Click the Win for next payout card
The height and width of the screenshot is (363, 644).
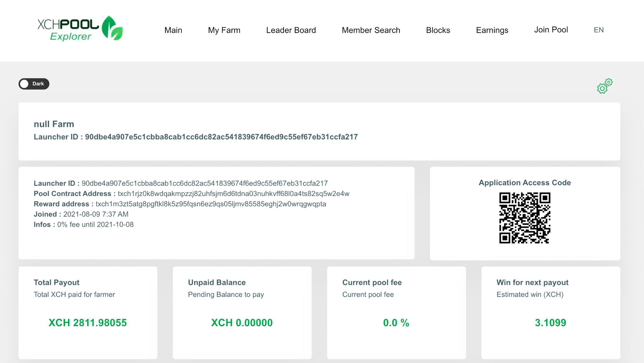click(x=551, y=313)
